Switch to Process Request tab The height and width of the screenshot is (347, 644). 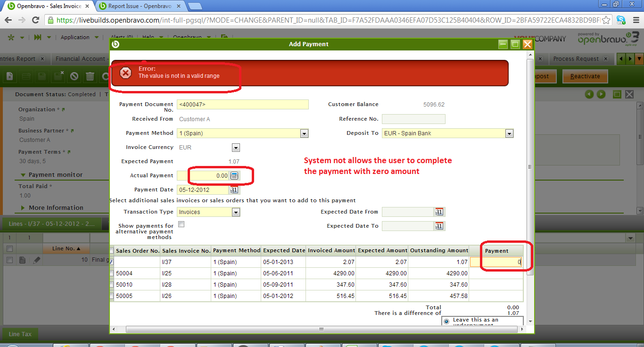point(576,59)
